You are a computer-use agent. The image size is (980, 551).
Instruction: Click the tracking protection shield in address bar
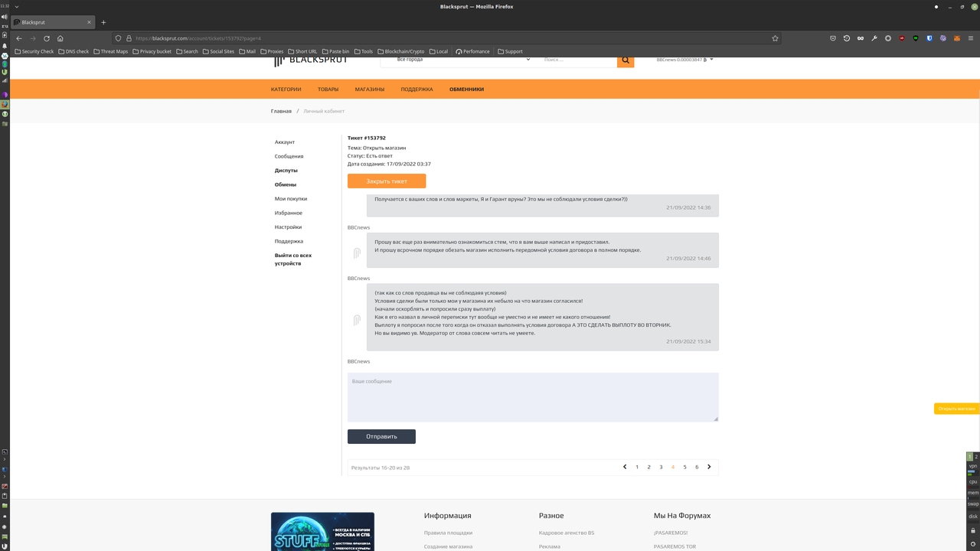point(118,38)
